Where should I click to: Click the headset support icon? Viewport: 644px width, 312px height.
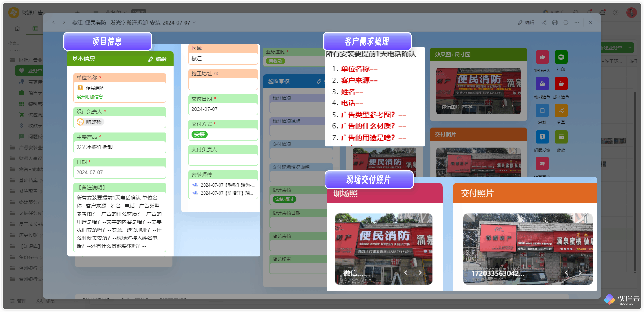pyautogui.click(x=576, y=13)
